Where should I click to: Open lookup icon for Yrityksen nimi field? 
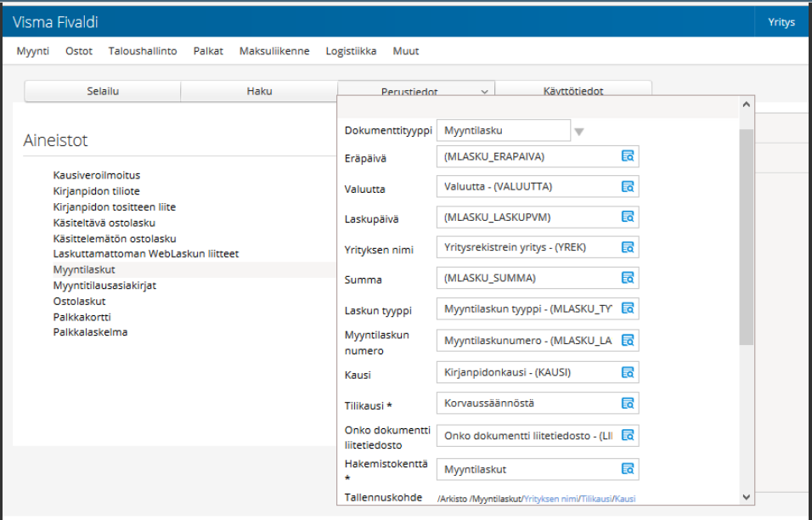click(627, 247)
